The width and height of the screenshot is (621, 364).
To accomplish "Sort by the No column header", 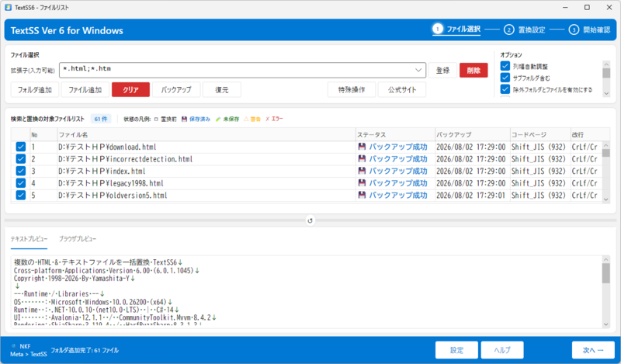I will (43, 135).
